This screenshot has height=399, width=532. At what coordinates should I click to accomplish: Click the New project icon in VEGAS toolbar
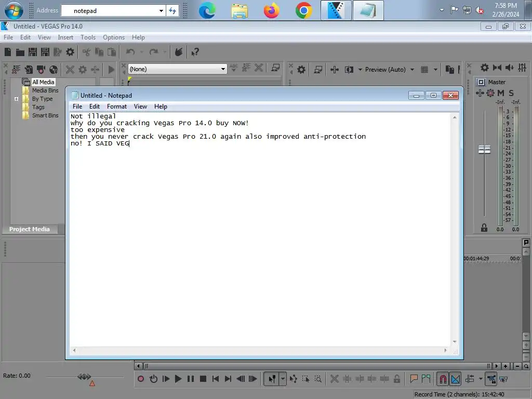click(x=7, y=52)
